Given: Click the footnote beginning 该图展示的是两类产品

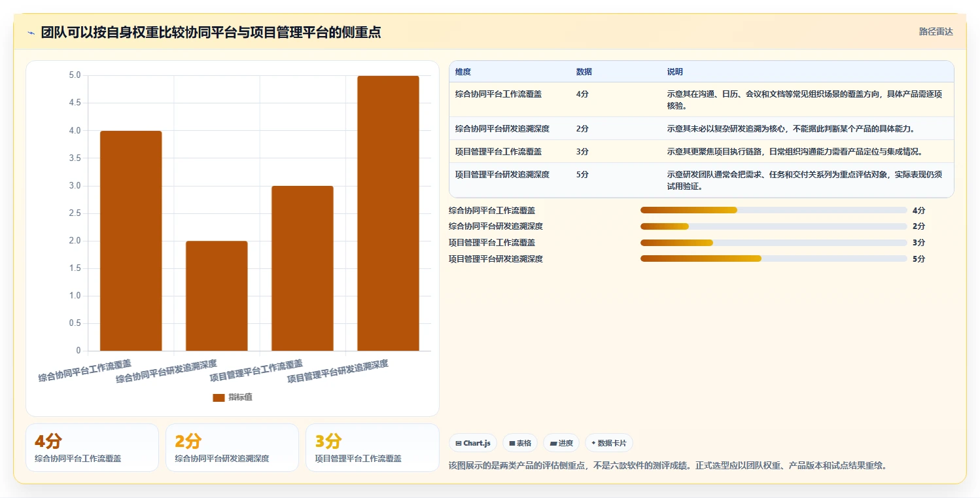Looking at the screenshot, I should click(x=667, y=466).
